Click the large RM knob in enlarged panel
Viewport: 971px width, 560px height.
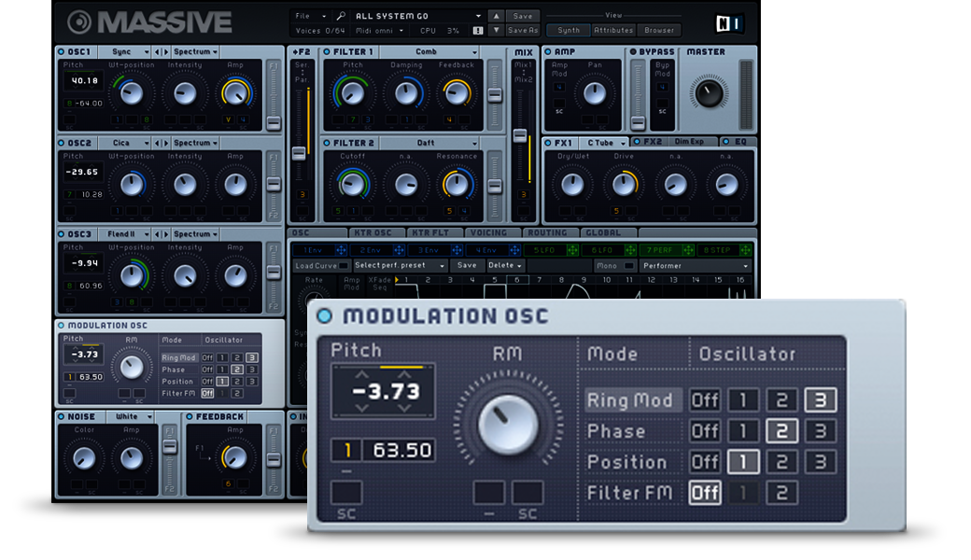(x=508, y=424)
